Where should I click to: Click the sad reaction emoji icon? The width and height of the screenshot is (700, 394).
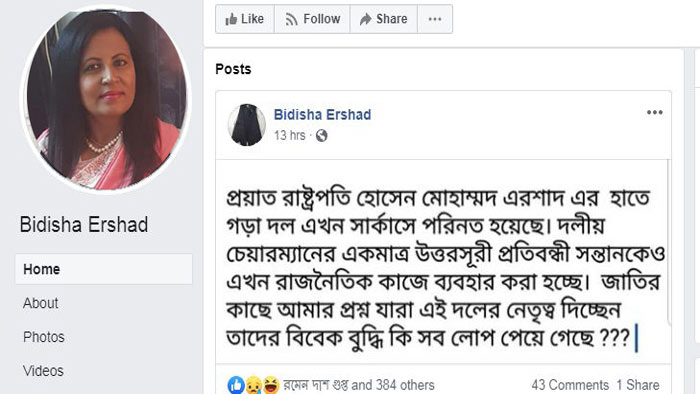[x=254, y=385]
